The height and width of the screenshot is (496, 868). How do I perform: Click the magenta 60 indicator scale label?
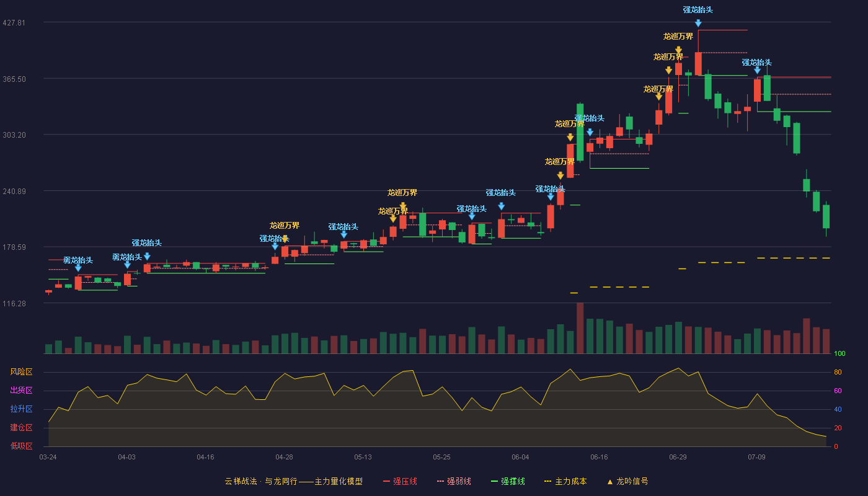point(838,391)
